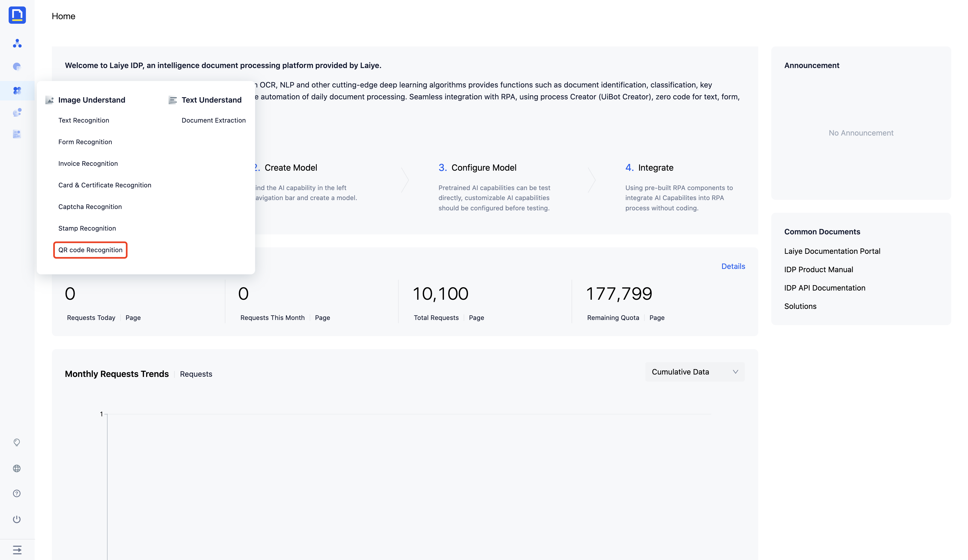Select Text Recognition from the menu

pyautogui.click(x=84, y=120)
